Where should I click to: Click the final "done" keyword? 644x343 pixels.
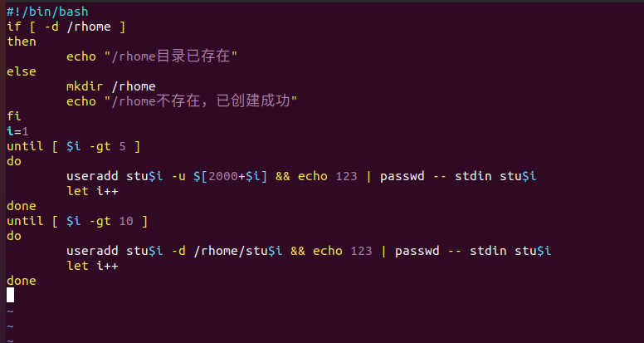pos(22,281)
